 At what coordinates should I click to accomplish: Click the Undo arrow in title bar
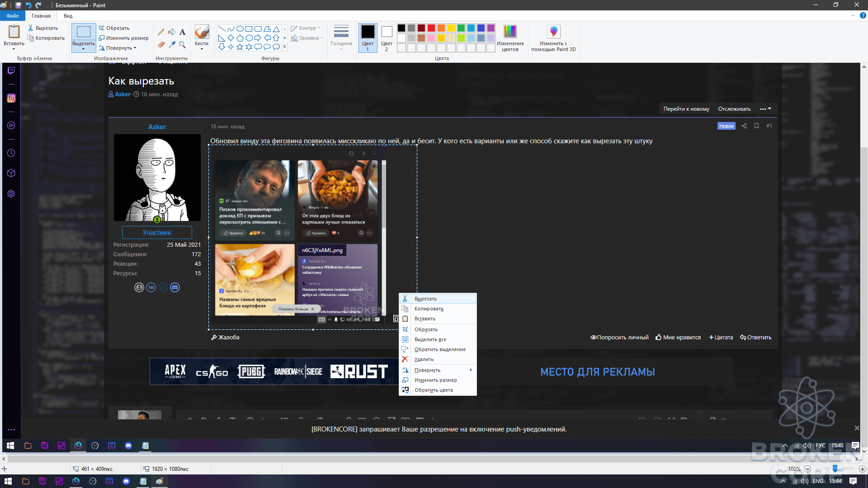click(x=28, y=5)
